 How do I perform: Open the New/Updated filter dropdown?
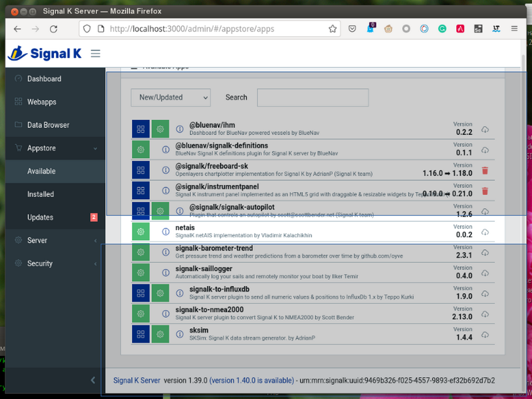click(171, 97)
